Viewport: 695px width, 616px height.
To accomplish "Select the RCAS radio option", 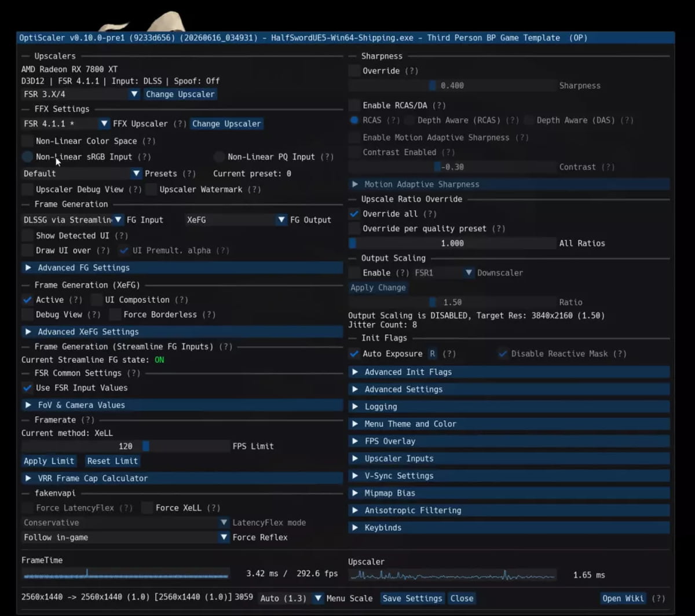I will coord(354,120).
